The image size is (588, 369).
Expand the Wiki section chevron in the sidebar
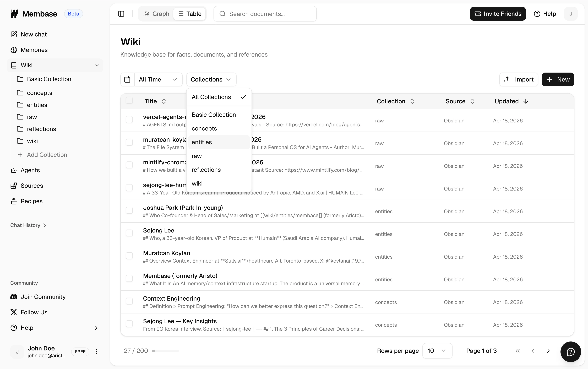pyautogui.click(x=97, y=65)
